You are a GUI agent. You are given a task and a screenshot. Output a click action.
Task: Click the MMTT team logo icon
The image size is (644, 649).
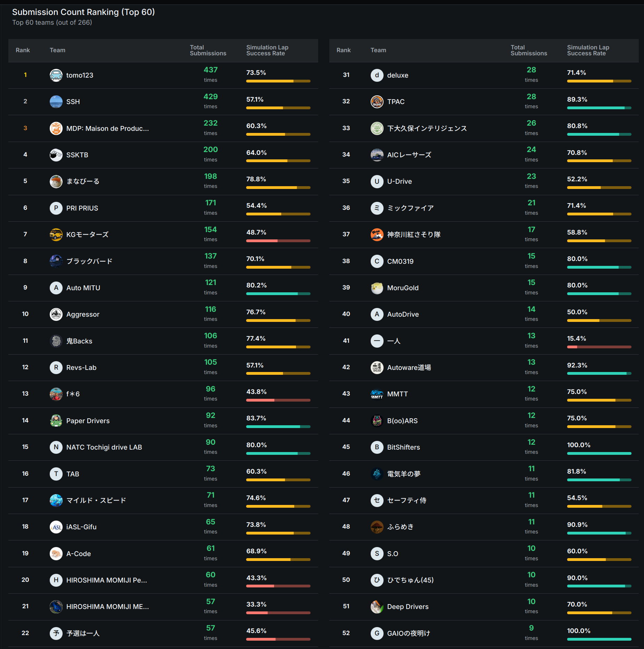pos(377,394)
